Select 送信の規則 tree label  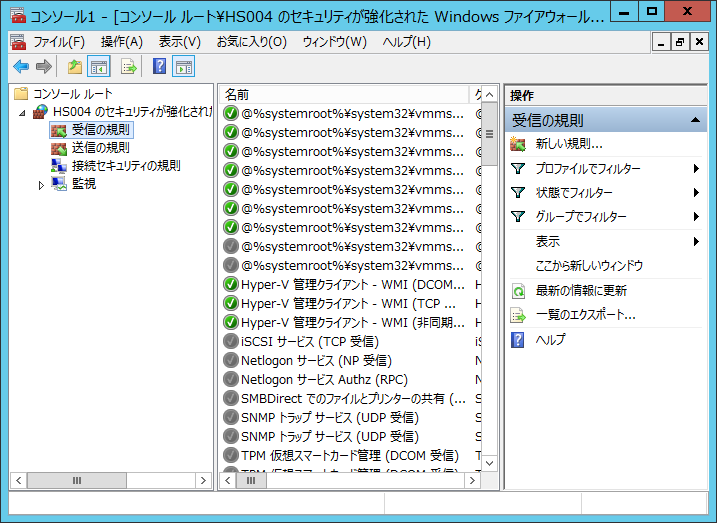click(101, 148)
